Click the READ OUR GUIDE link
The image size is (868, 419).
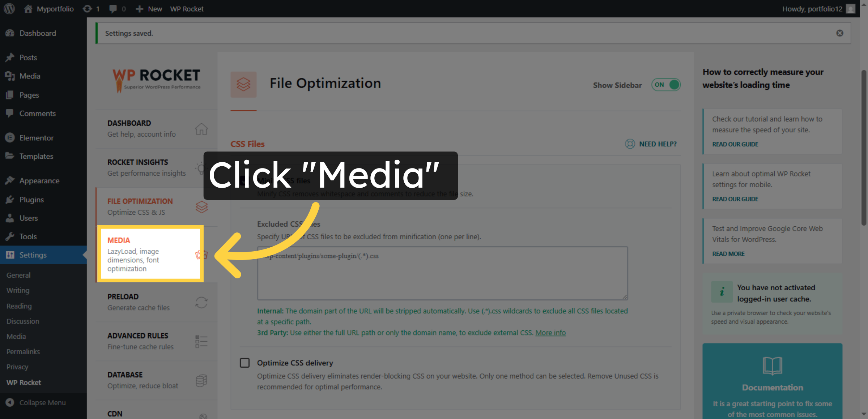click(x=735, y=144)
